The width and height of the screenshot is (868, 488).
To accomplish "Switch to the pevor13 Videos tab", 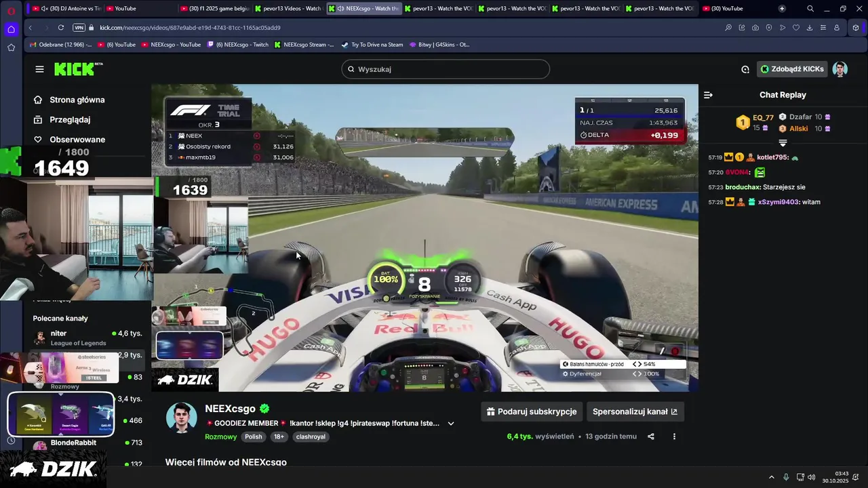I will click(288, 9).
